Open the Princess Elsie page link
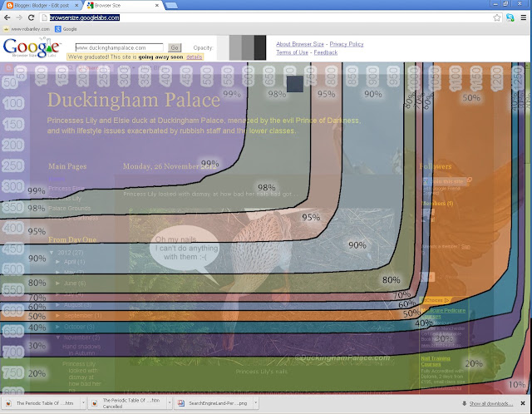Image resolution: width=532 pixels, height=414 pixels. (66, 188)
